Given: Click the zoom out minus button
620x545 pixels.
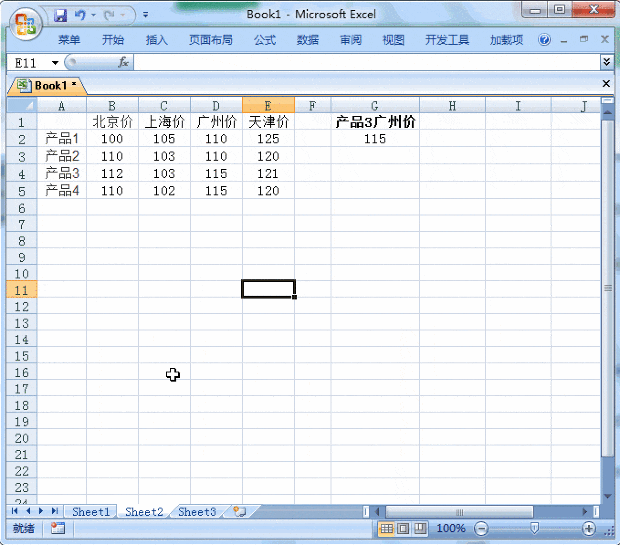Looking at the screenshot, I should tap(481, 528).
